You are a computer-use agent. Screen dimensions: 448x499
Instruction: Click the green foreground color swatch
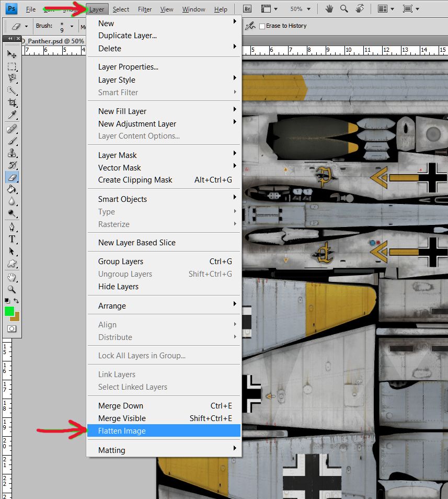(x=9, y=311)
